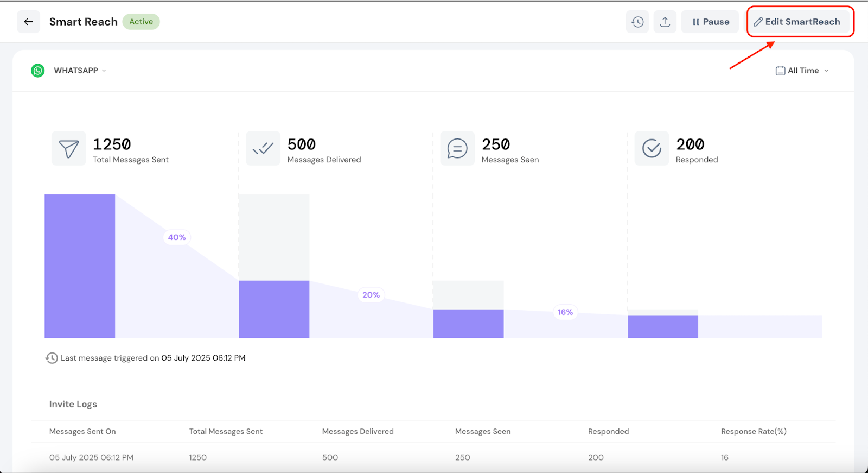Click the Response Rate(%) column header

tap(754, 431)
